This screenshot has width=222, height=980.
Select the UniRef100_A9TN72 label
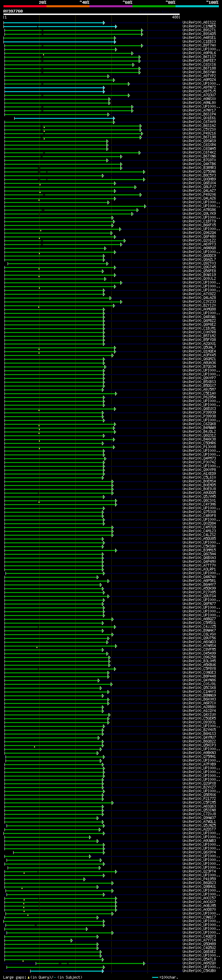[199, 88]
